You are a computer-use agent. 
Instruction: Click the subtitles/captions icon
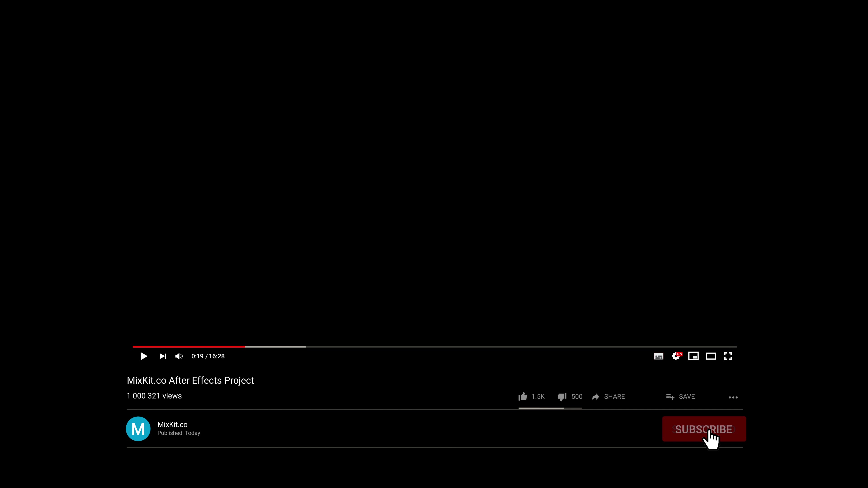click(658, 356)
